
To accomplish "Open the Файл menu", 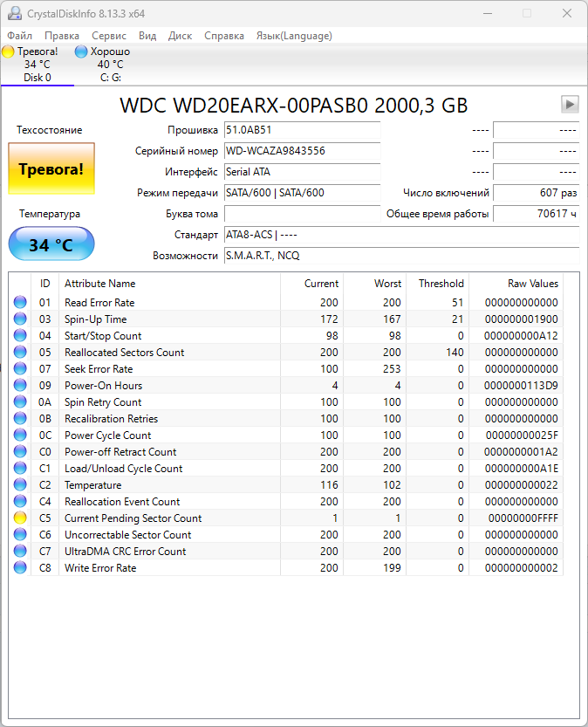I will (19, 36).
